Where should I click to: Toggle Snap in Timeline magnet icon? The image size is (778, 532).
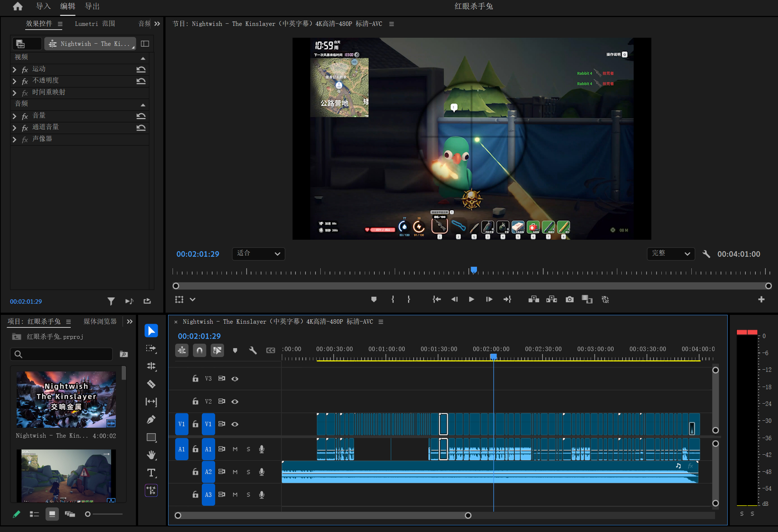(x=200, y=350)
